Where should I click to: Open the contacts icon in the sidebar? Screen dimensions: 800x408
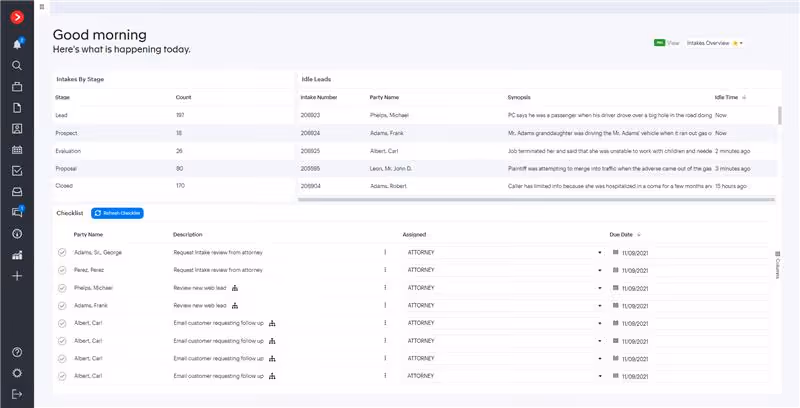pos(17,129)
